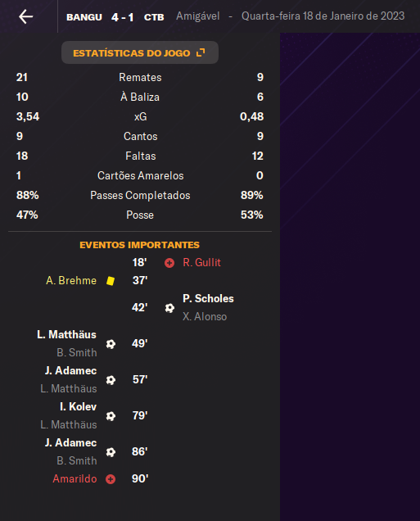Click A. Brehme's yellow card icon

pyautogui.click(x=111, y=281)
